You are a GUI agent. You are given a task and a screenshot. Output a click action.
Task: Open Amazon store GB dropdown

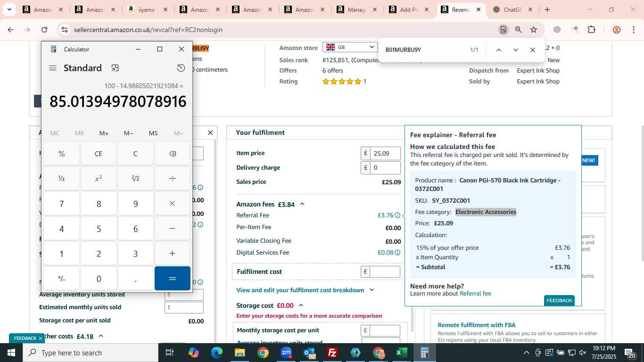[x=350, y=47]
